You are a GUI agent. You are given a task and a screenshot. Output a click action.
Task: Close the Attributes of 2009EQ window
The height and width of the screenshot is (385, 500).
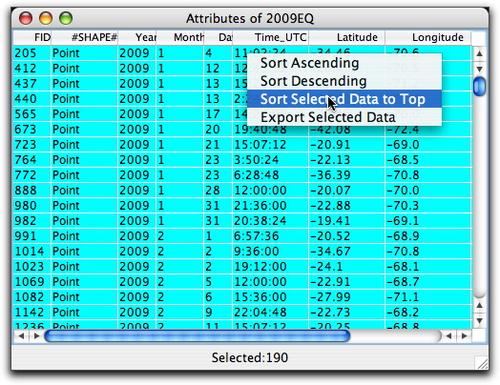pyautogui.click(x=26, y=18)
